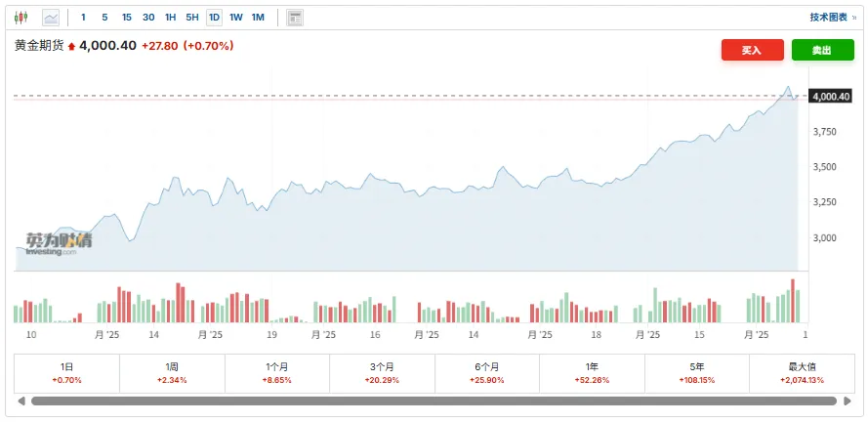Show the 1个月 range
868x422 pixels.
point(277,372)
